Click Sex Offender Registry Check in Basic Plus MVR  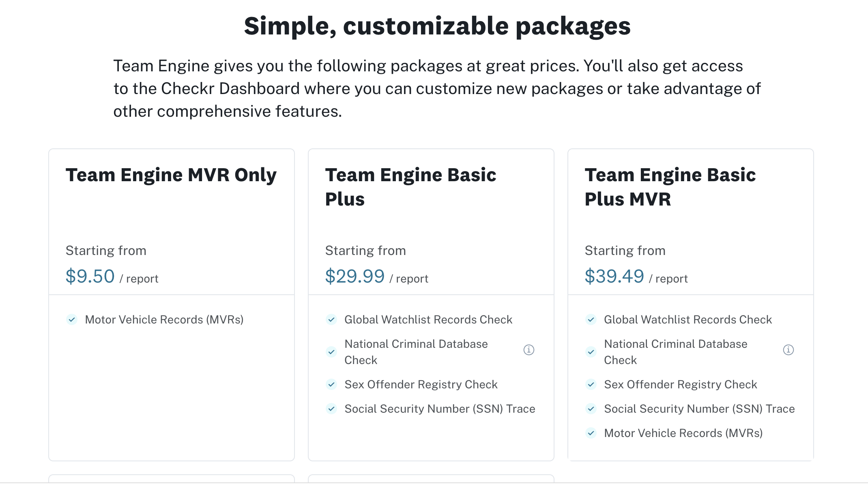click(680, 385)
